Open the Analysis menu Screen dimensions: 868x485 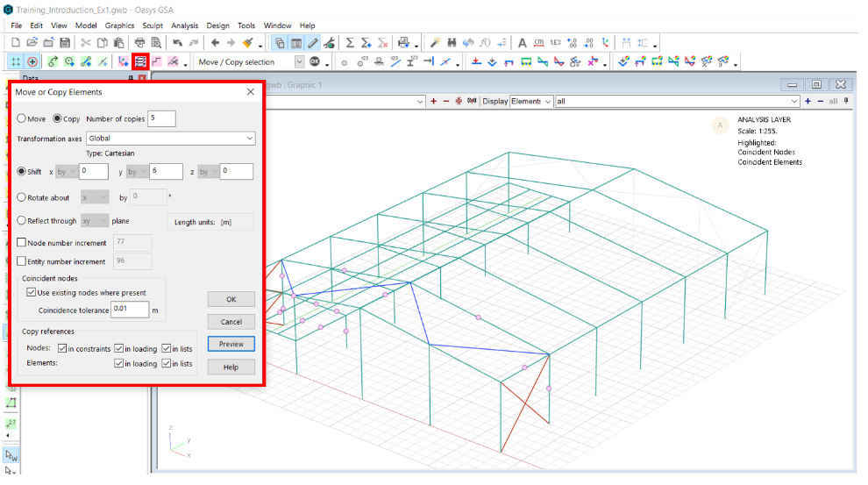coord(184,25)
